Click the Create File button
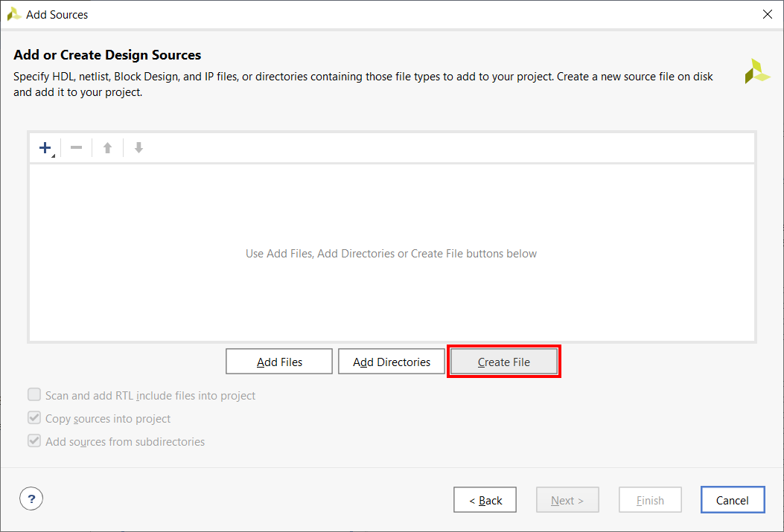The width and height of the screenshot is (784, 532). tap(504, 362)
